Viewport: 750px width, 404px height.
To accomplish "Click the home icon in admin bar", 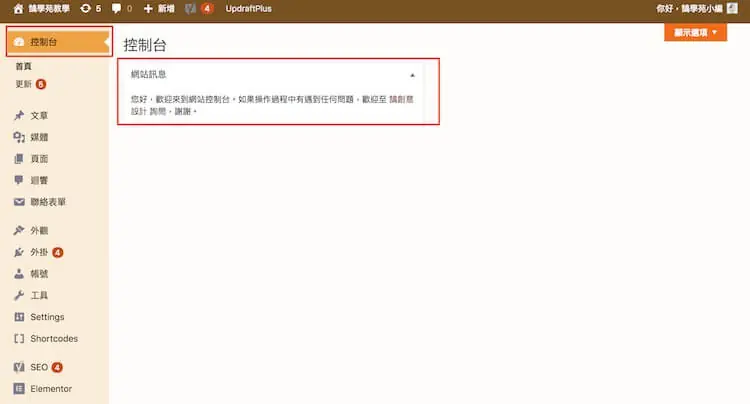I will click(x=18, y=9).
